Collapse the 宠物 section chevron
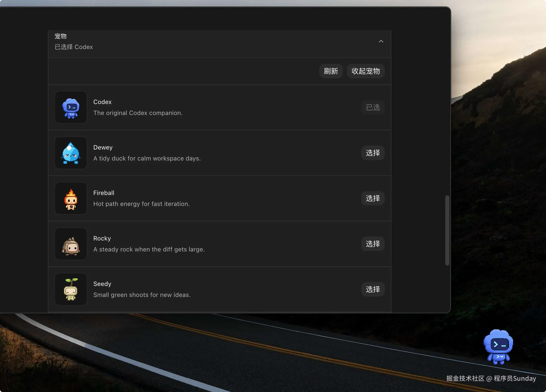This screenshot has width=546, height=392. click(x=381, y=41)
